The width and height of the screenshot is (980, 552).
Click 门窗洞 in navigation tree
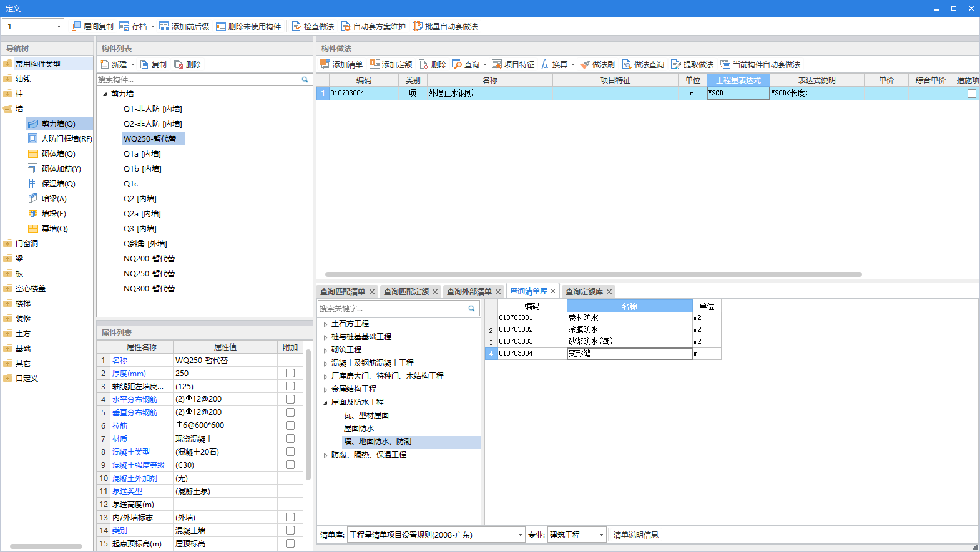pyautogui.click(x=27, y=244)
